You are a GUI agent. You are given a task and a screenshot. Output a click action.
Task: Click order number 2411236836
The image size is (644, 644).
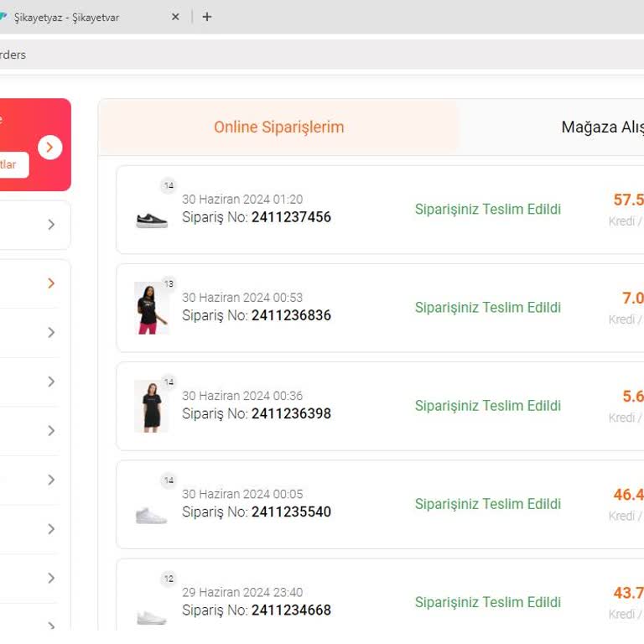click(x=291, y=315)
